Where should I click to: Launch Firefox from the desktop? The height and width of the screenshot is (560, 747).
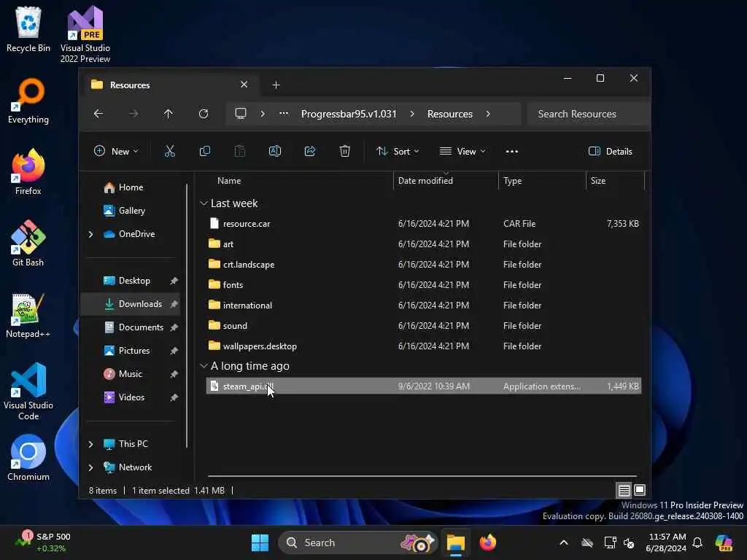coord(28,172)
